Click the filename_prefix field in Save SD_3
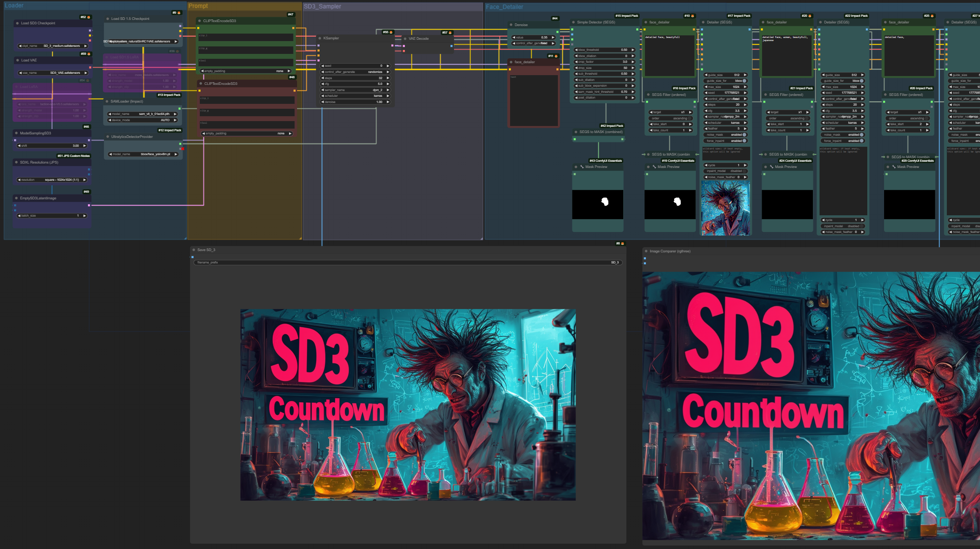This screenshot has height=549, width=980. (408, 263)
